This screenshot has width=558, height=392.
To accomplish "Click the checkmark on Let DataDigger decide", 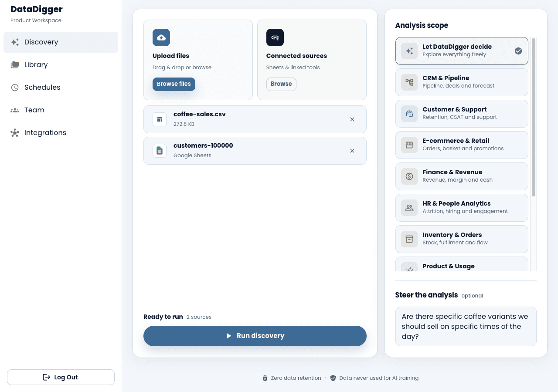I will click(x=518, y=51).
